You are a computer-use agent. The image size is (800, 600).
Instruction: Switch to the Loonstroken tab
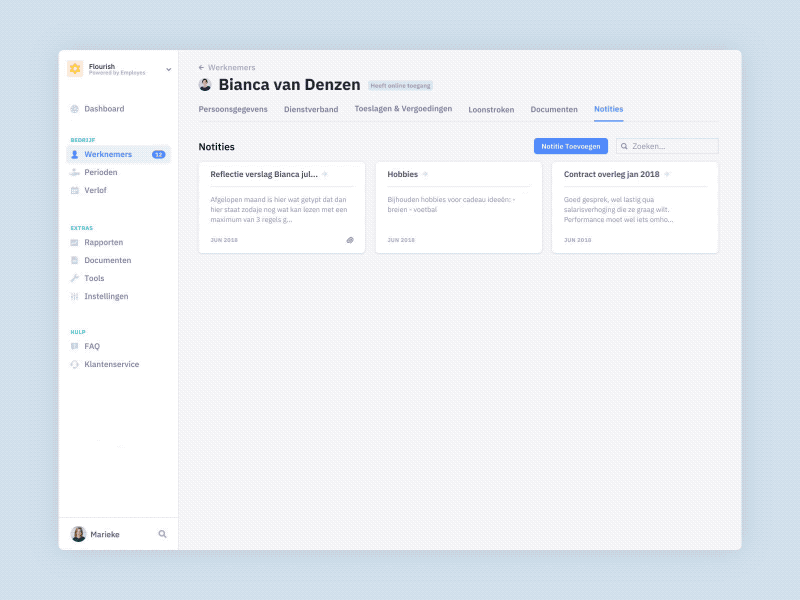click(491, 109)
